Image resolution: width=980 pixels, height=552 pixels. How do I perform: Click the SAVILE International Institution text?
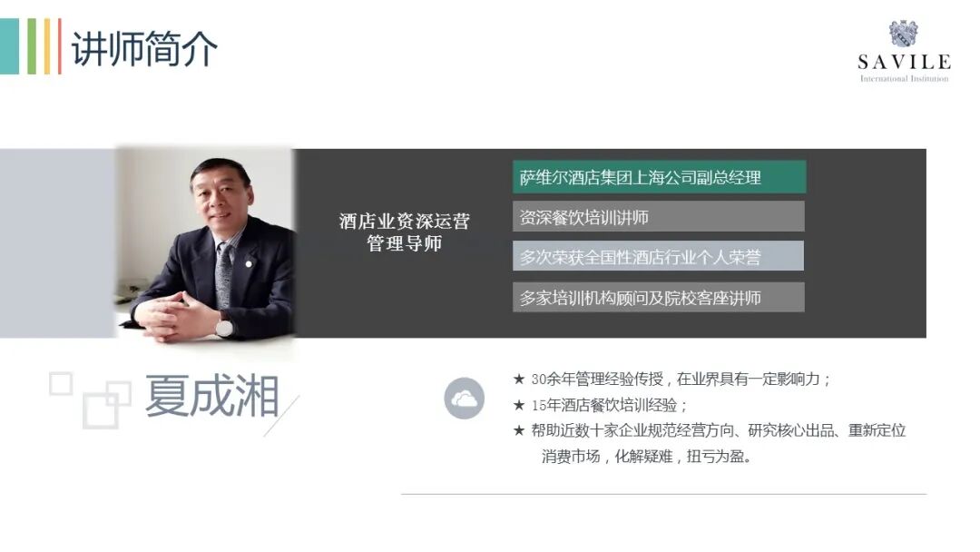[905, 67]
